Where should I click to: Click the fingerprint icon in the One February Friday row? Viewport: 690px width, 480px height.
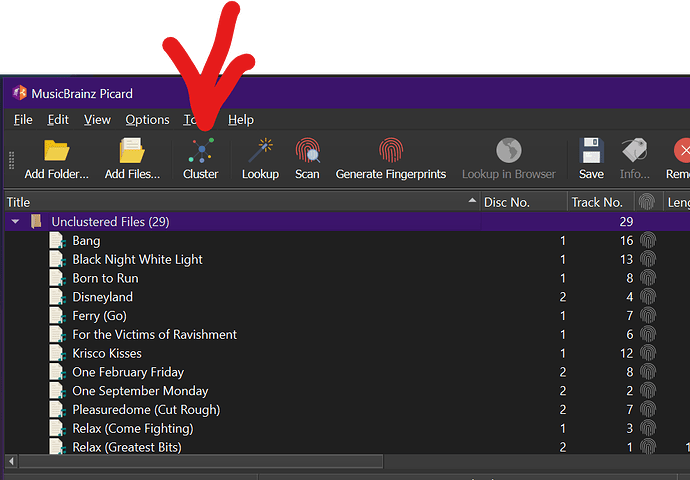coord(648,372)
